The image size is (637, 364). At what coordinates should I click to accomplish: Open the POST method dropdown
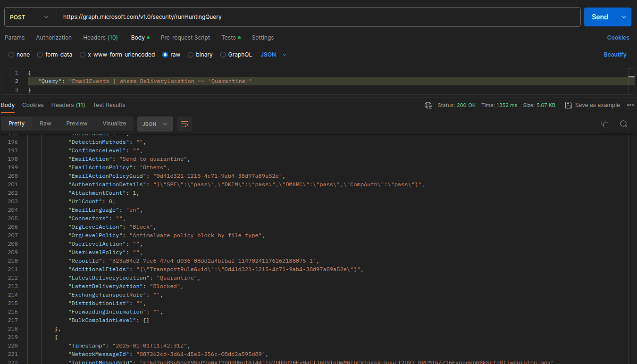click(x=29, y=17)
